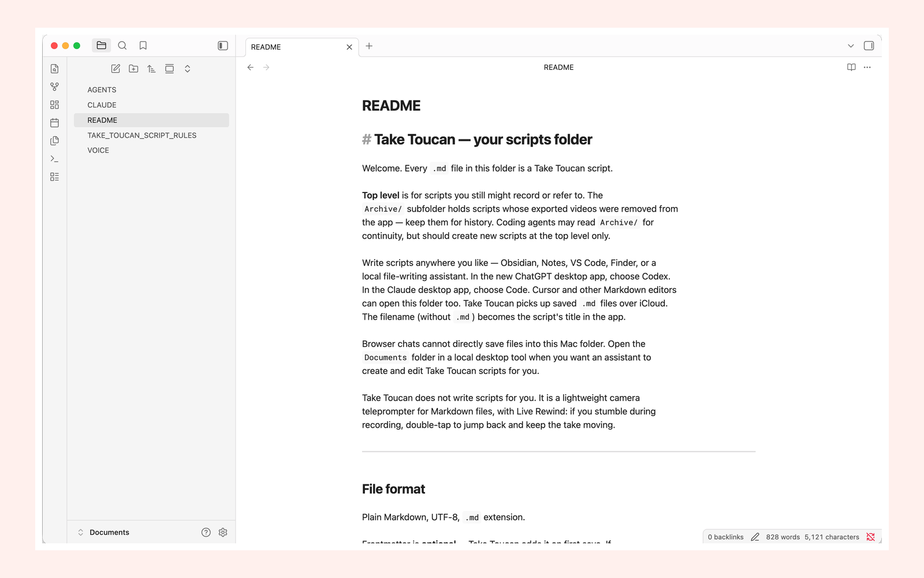Viewport: 924px width, 578px height.
Task: Toggle the right sidebar
Action: (x=869, y=46)
